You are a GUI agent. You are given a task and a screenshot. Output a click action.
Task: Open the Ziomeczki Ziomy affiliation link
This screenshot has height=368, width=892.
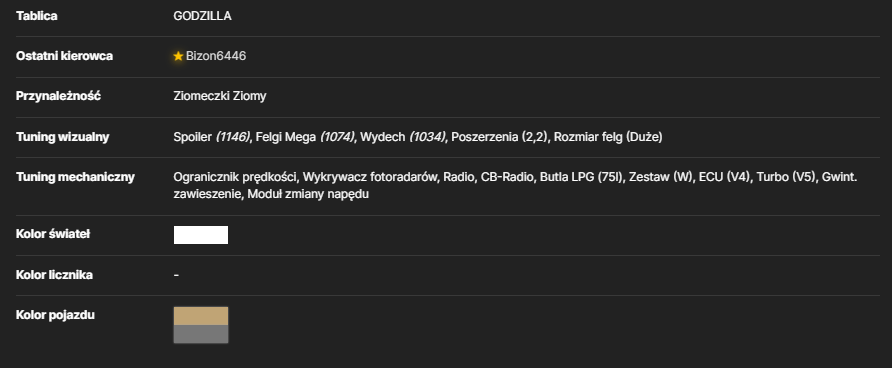click(x=220, y=96)
